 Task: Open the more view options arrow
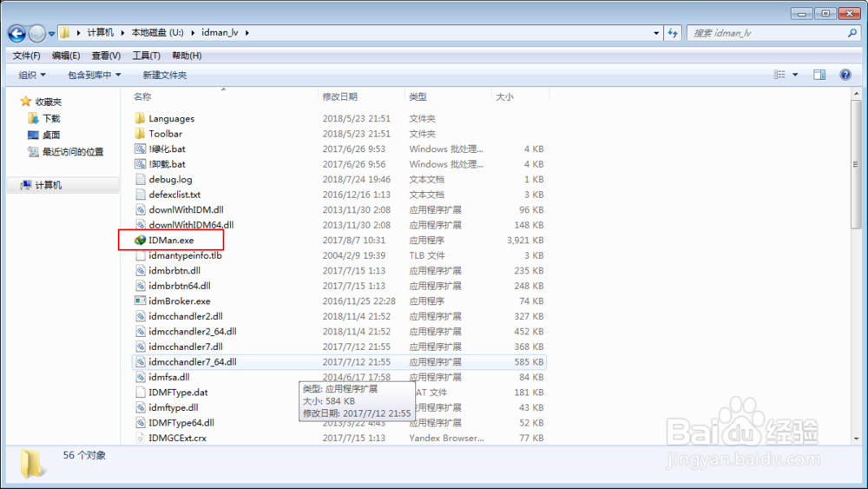tap(795, 75)
